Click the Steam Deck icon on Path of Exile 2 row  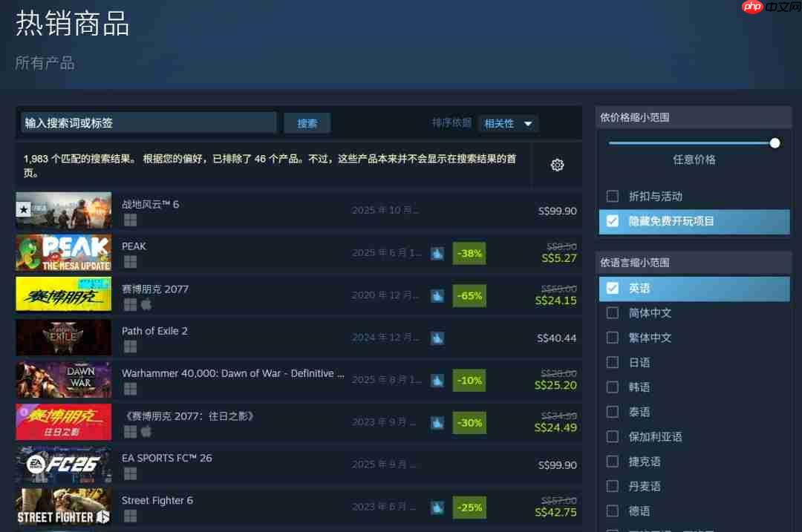pyautogui.click(x=437, y=338)
